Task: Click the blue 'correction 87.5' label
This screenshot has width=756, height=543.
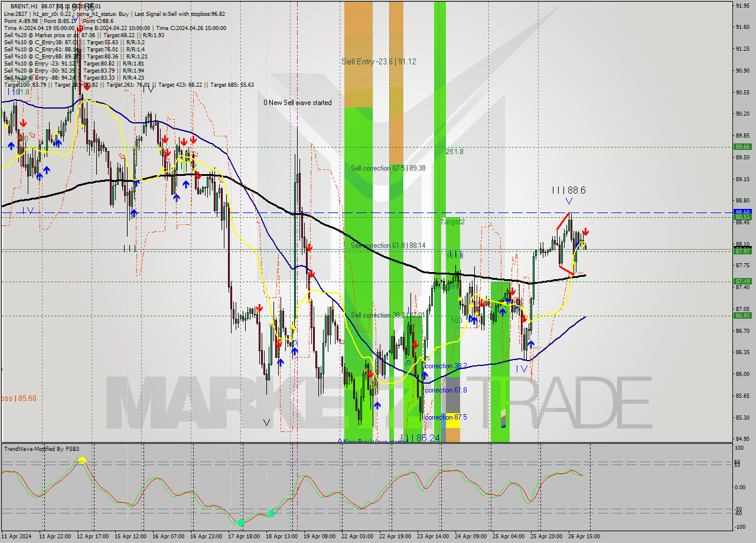Action: pyautogui.click(x=446, y=417)
